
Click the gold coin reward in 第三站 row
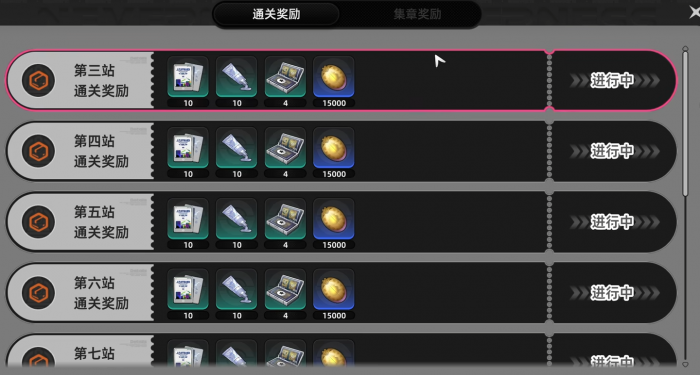tap(334, 76)
